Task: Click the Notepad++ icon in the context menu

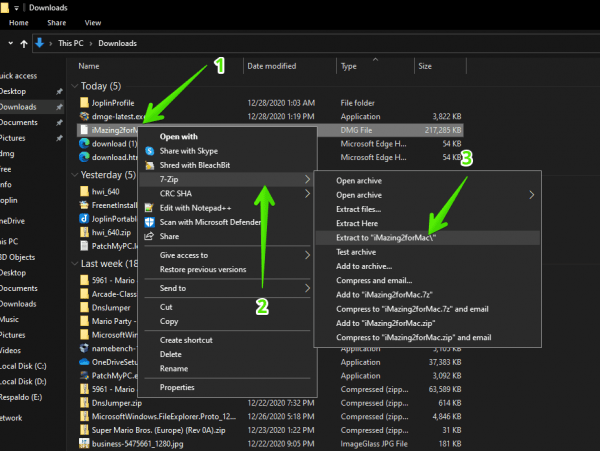Action: 149,208
